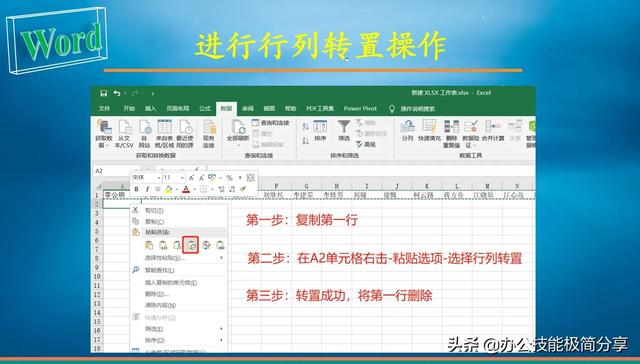Click the Refresh All icon

238,127
